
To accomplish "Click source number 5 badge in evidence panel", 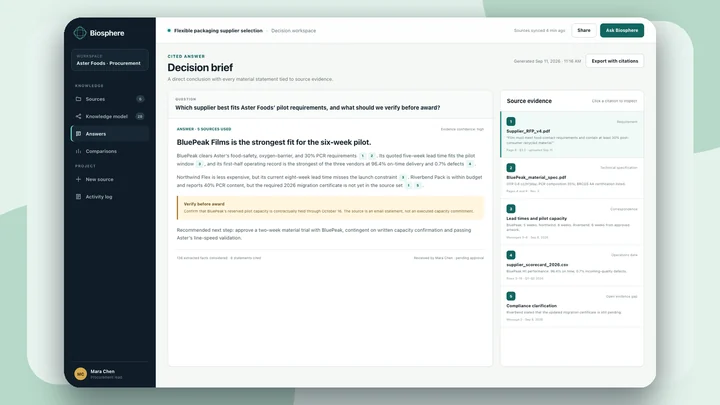I will click(511, 296).
